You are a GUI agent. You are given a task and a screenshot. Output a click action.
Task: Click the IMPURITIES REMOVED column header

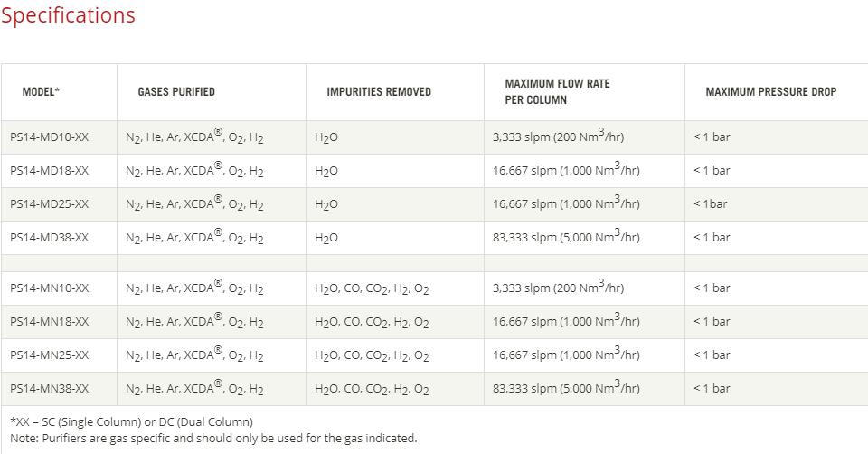click(x=379, y=92)
